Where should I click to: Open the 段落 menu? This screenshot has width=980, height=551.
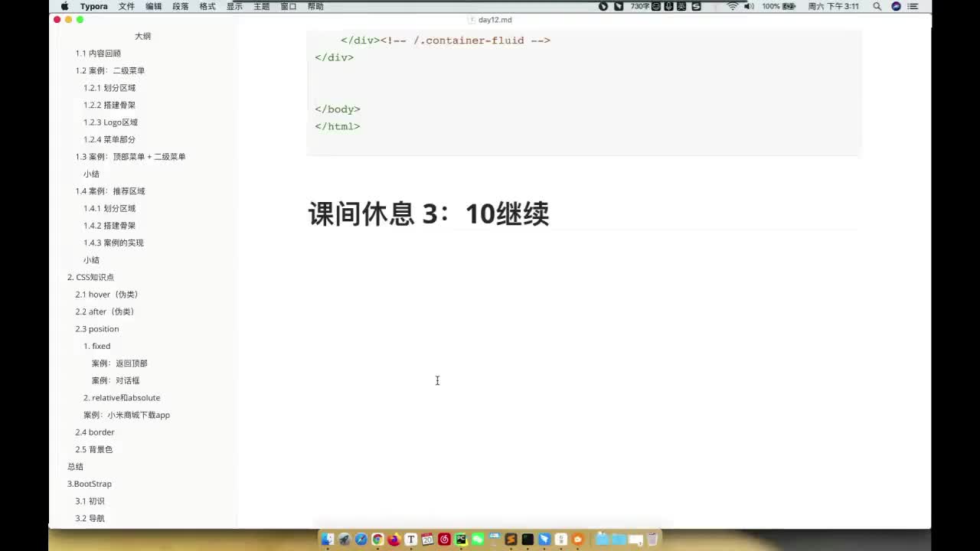pyautogui.click(x=181, y=6)
